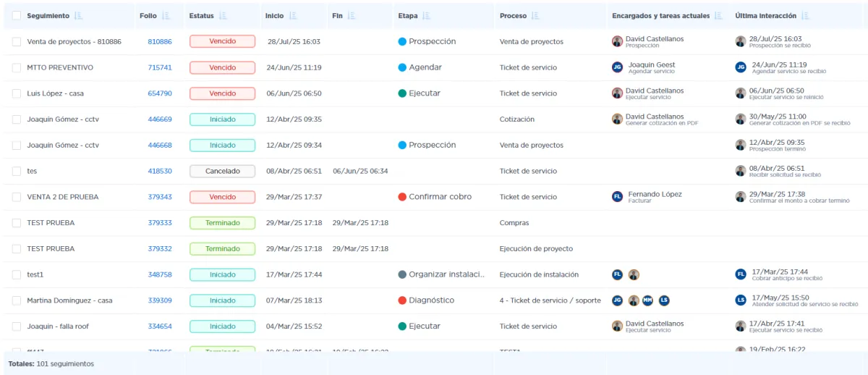Click the Proceso column sort icon
The height and width of the screenshot is (375, 868).
point(535,16)
